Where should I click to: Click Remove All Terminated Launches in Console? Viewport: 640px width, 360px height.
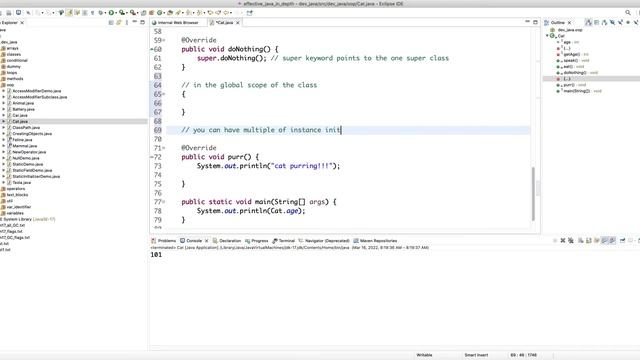coord(571,240)
